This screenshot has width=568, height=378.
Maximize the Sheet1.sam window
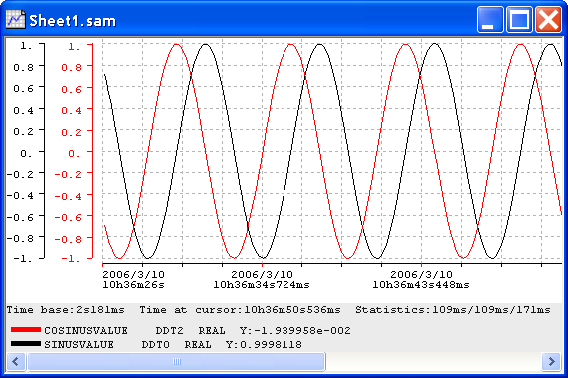[519, 20]
